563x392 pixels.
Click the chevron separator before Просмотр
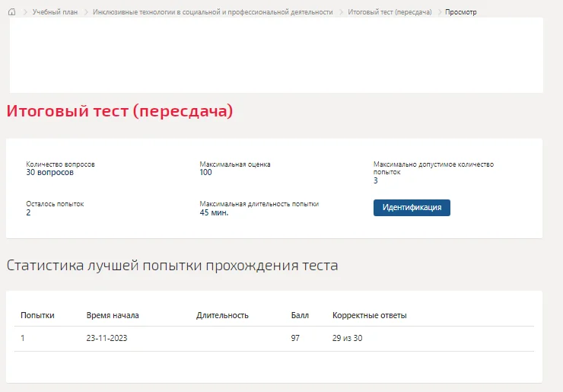click(440, 12)
